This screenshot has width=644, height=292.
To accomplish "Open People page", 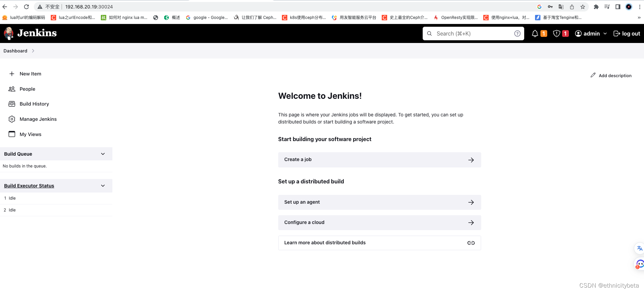I will click(x=27, y=89).
